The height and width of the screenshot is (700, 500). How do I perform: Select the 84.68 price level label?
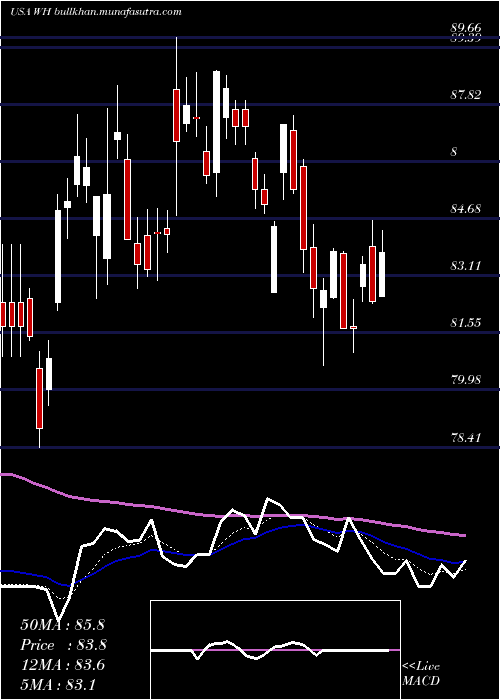tap(466, 208)
